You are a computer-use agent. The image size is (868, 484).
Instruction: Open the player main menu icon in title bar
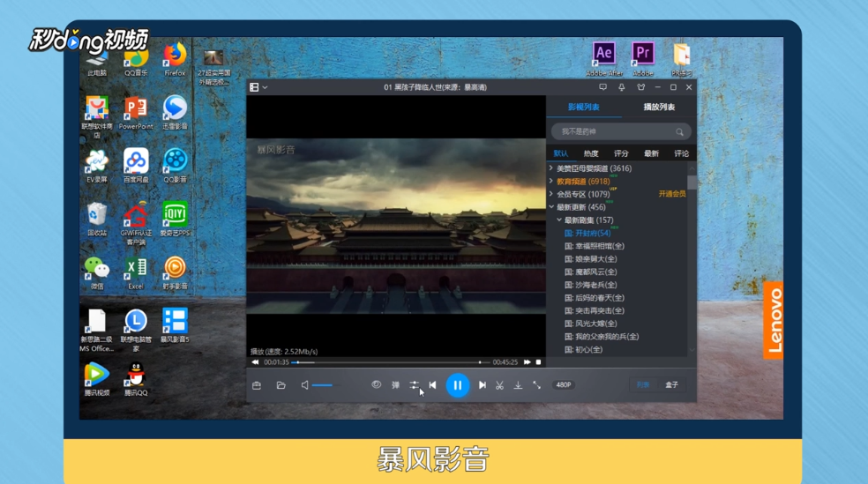point(254,87)
